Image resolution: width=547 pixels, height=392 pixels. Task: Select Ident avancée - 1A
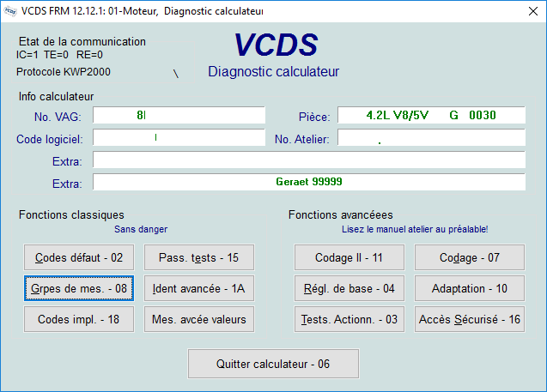point(197,289)
